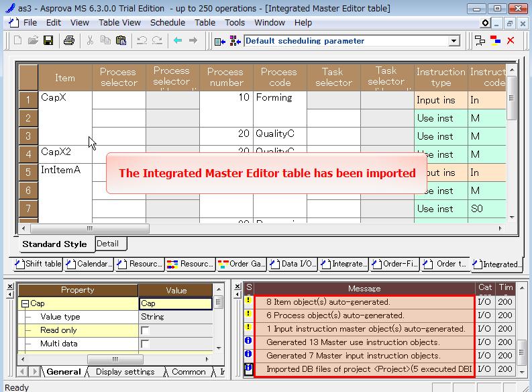
Task: Click the Save icon in the toolbar
Action: click(48, 41)
